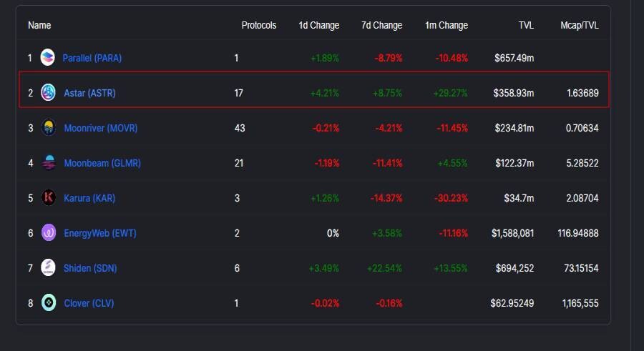The image size is (644, 351).
Task: Click the $62.95249 TVL value
Action: click(x=512, y=303)
